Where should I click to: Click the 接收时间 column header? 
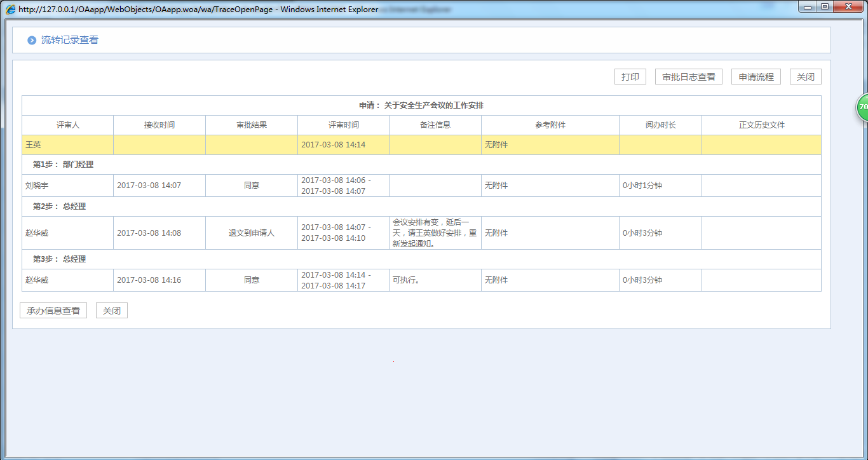tap(159, 125)
